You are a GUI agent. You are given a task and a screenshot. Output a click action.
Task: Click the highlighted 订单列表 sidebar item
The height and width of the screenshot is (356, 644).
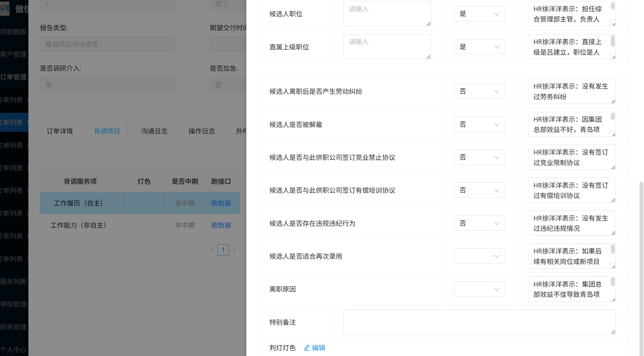click(14, 122)
